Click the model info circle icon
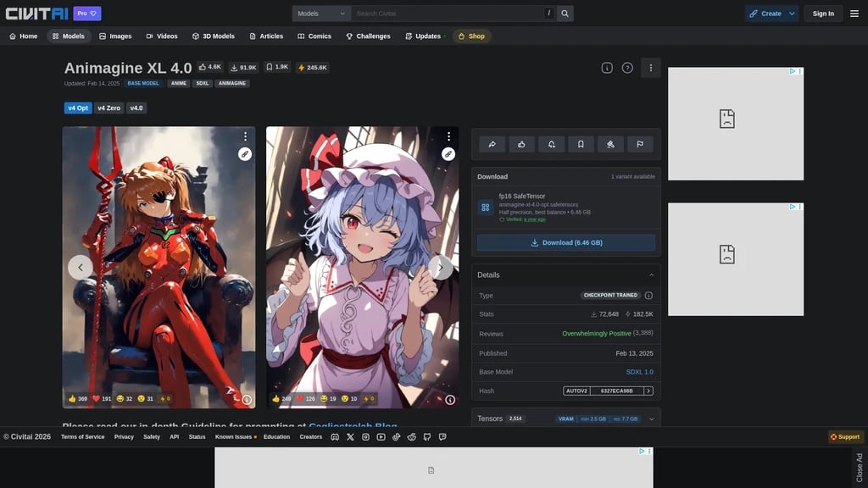868x488 pixels. [x=607, y=68]
